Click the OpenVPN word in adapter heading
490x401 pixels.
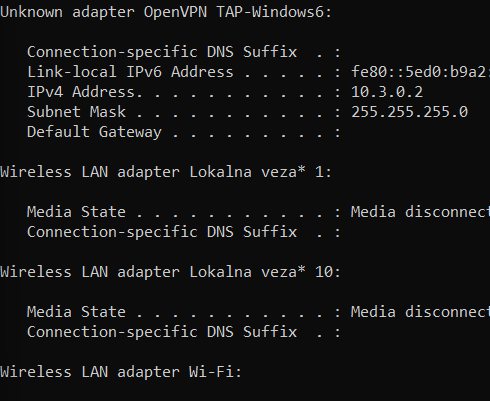point(175,12)
